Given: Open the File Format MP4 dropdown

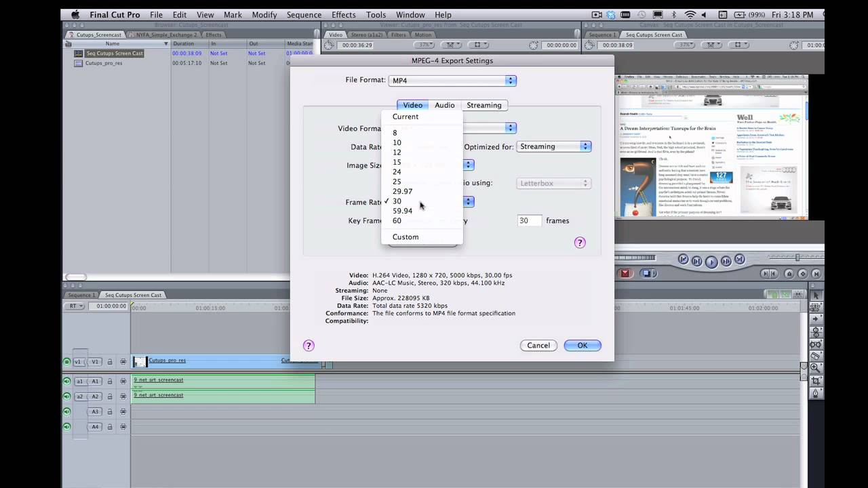Looking at the screenshot, I should coord(452,81).
